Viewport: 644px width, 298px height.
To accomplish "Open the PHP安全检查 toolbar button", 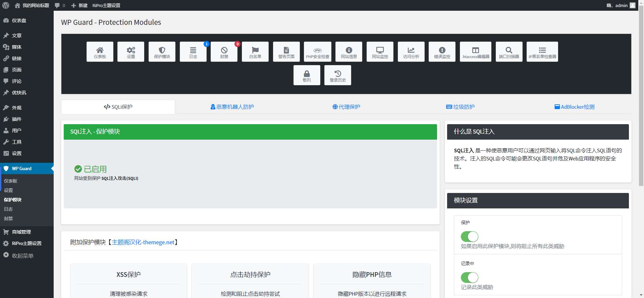I will click(x=318, y=52).
